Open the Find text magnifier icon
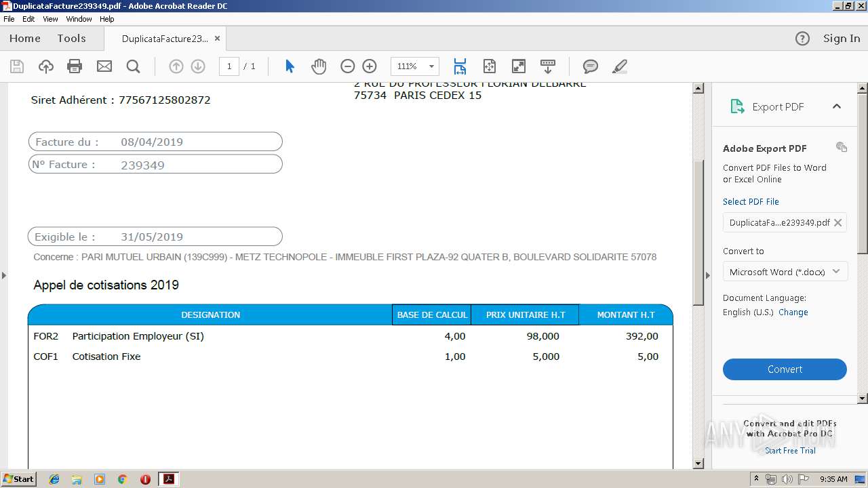This screenshot has height=488, width=868. pyautogui.click(x=133, y=66)
